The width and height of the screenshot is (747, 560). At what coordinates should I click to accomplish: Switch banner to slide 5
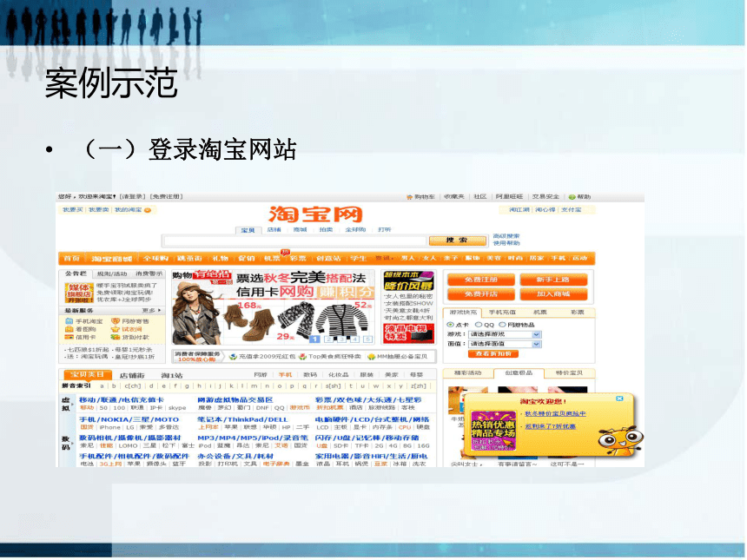point(367,340)
